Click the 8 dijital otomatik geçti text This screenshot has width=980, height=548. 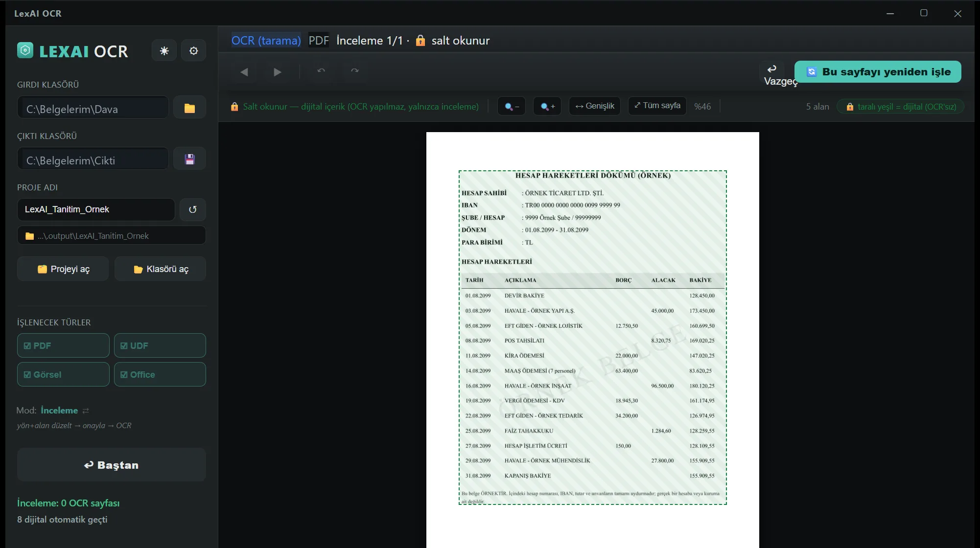[62, 520]
